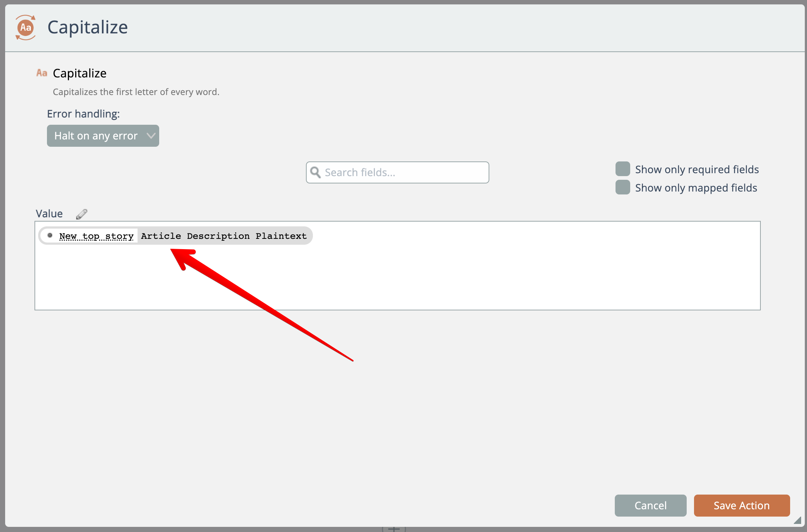Click the Show only mapped fields label

pyautogui.click(x=696, y=188)
